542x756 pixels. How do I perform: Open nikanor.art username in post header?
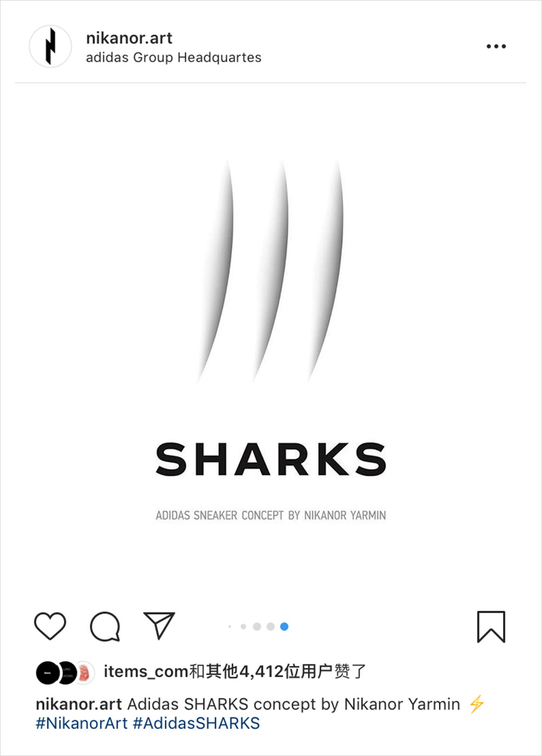[129, 38]
